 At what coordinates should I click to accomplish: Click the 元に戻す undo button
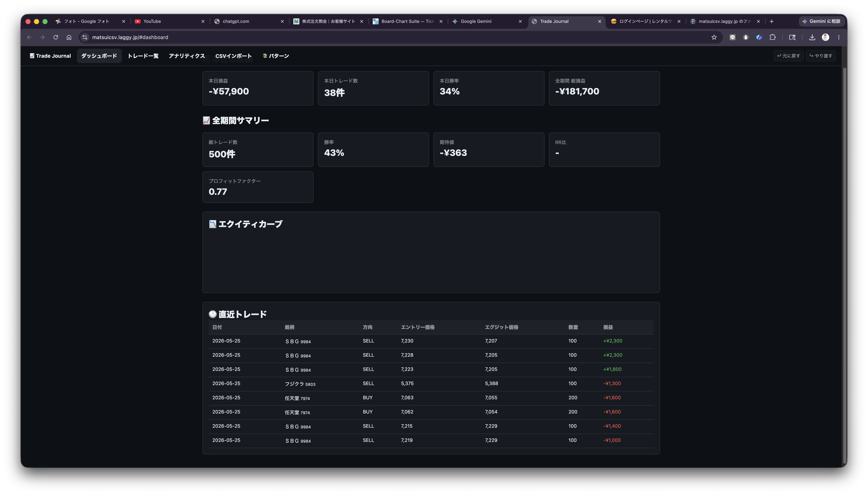(788, 56)
